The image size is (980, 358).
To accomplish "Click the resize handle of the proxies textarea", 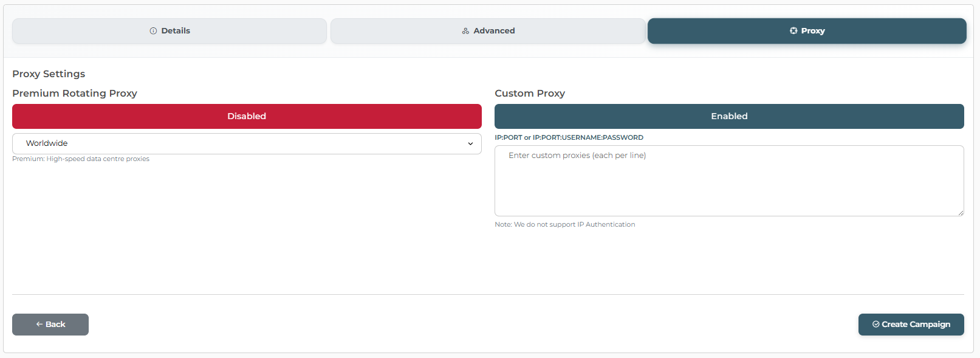I will [x=960, y=212].
